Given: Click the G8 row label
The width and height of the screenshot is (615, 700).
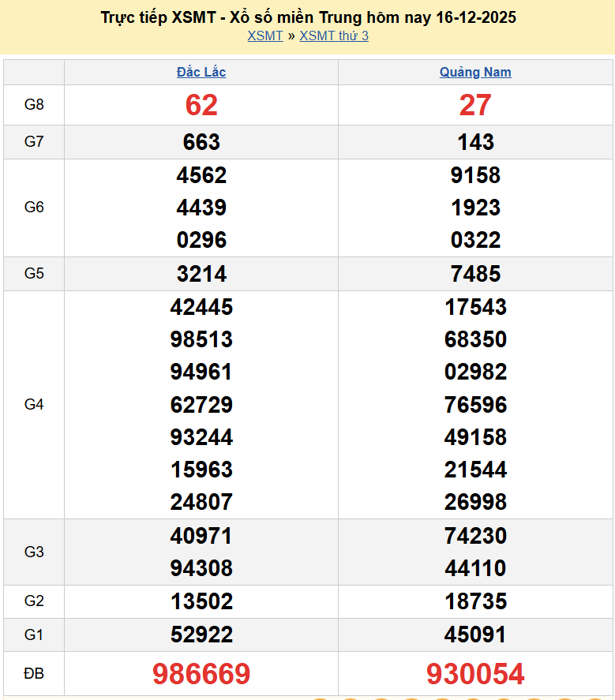Looking at the screenshot, I should (34, 104).
